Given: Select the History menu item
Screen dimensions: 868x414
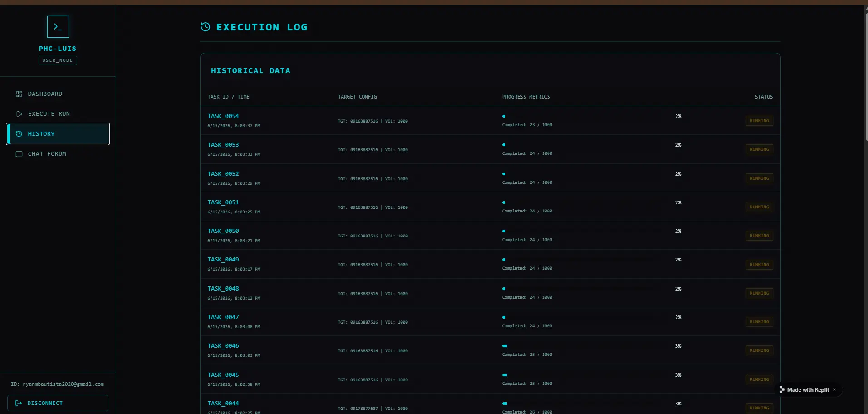Looking at the screenshot, I should pyautogui.click(x=58, y=134).
